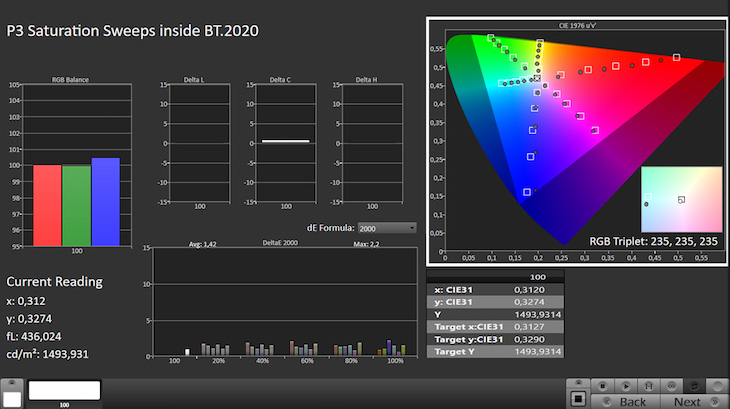Click the zoomed white point inset in CIE chart
Screen dimensions: 730x409
[x=682, y=200]
